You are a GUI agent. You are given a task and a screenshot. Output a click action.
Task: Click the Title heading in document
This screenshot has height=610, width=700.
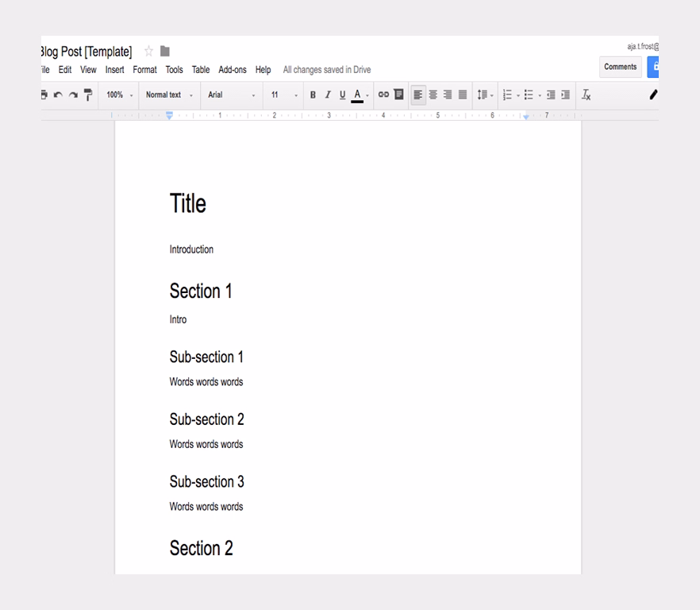188,203
